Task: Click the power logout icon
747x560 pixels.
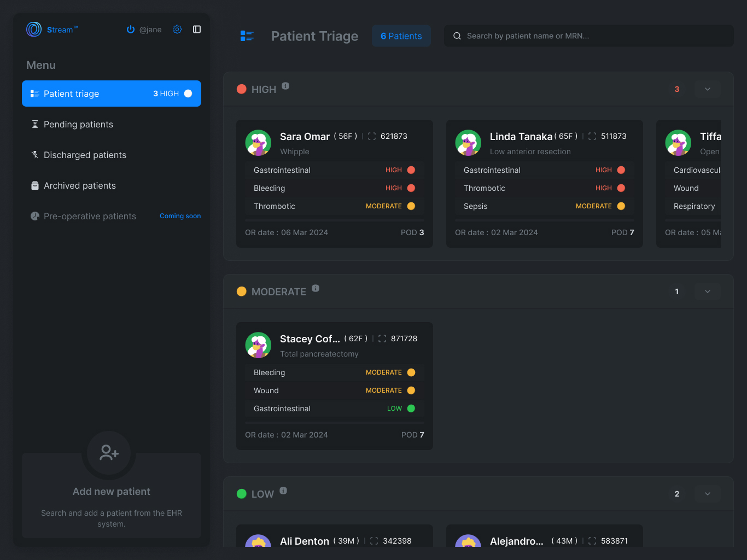Action: [131, 30]
